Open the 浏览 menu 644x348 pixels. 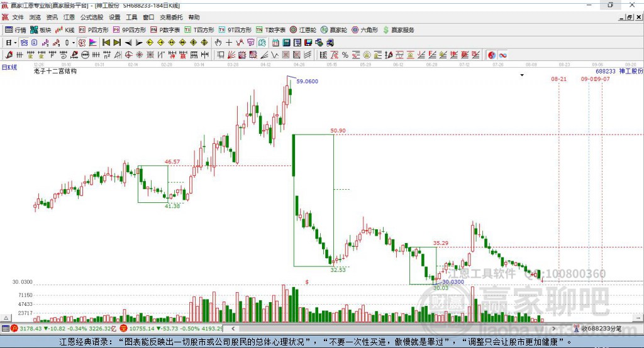tap(35, 17)
